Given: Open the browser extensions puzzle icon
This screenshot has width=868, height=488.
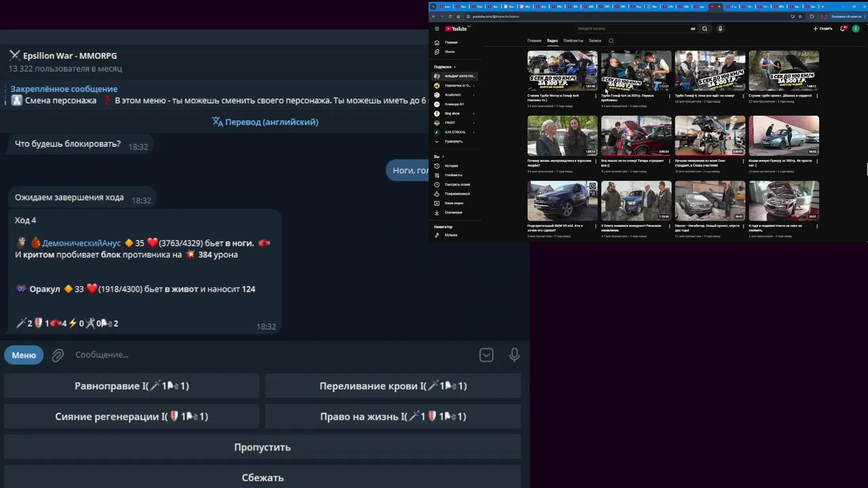Looking at the screenshot, I should (812, 16).
